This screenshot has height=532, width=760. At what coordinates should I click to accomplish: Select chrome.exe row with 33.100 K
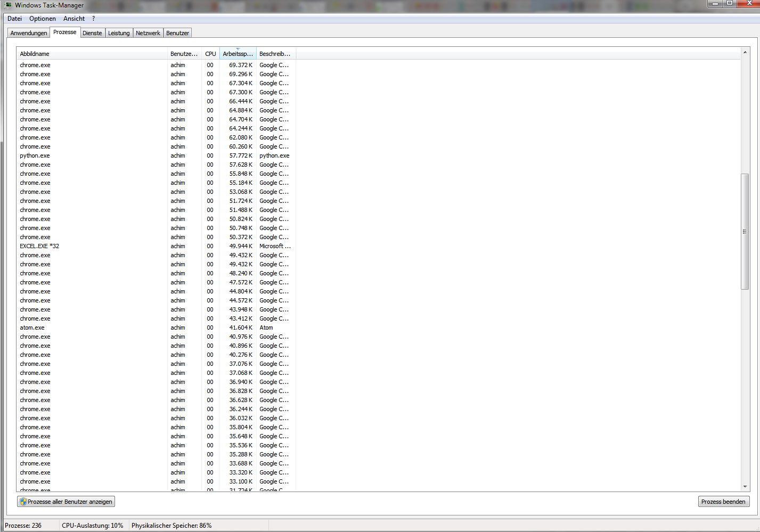coord(156,481)
